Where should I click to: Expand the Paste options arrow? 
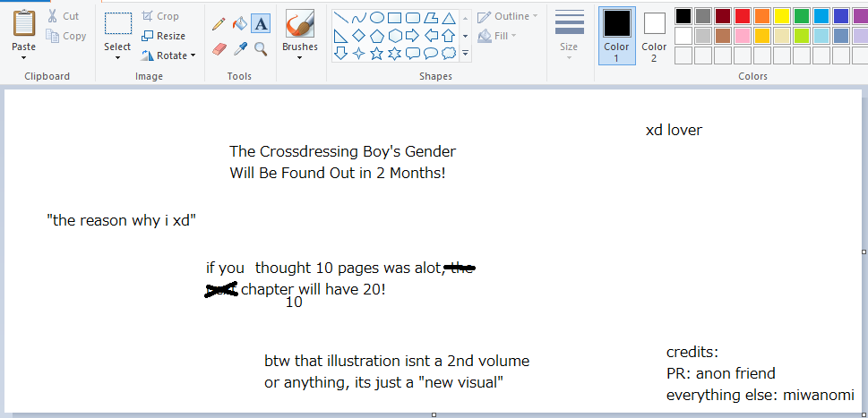point(24,58)
